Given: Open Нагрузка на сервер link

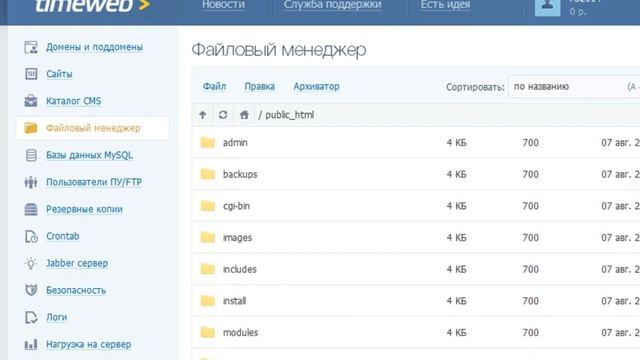Looking at the screenshot, I should [89, 344].
